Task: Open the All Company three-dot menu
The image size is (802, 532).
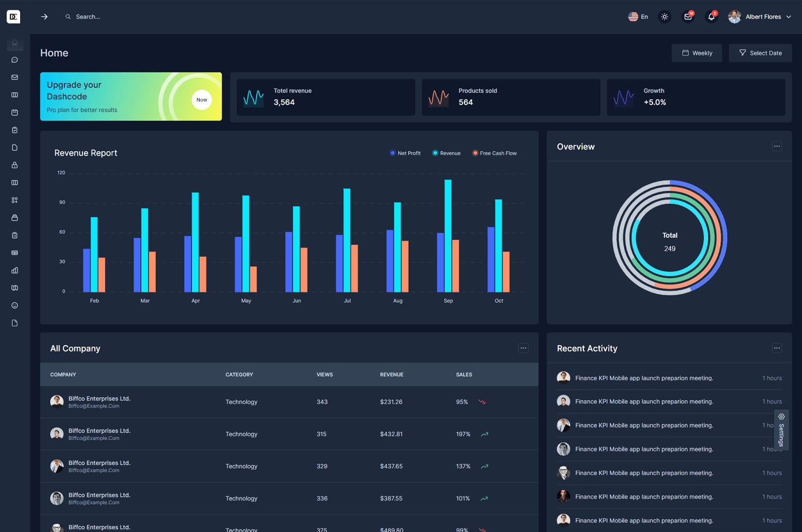Action: click(523, 348)
